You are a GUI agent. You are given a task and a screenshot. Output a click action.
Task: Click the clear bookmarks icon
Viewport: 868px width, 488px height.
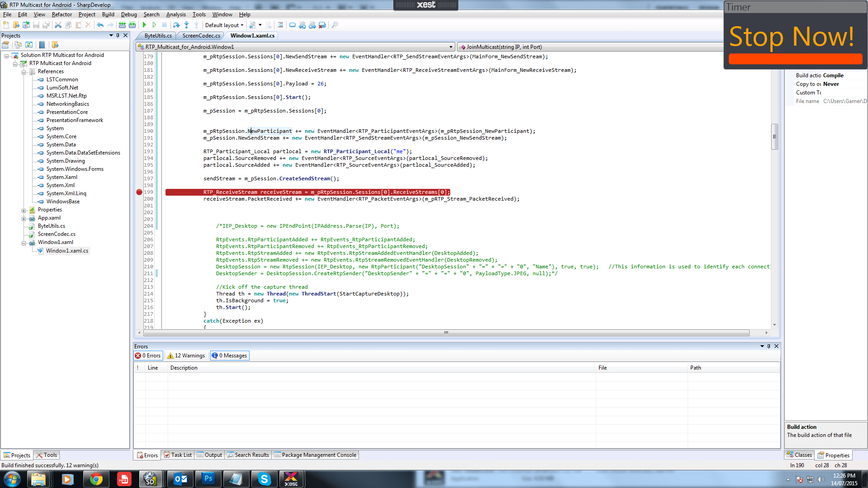point(322,25)
